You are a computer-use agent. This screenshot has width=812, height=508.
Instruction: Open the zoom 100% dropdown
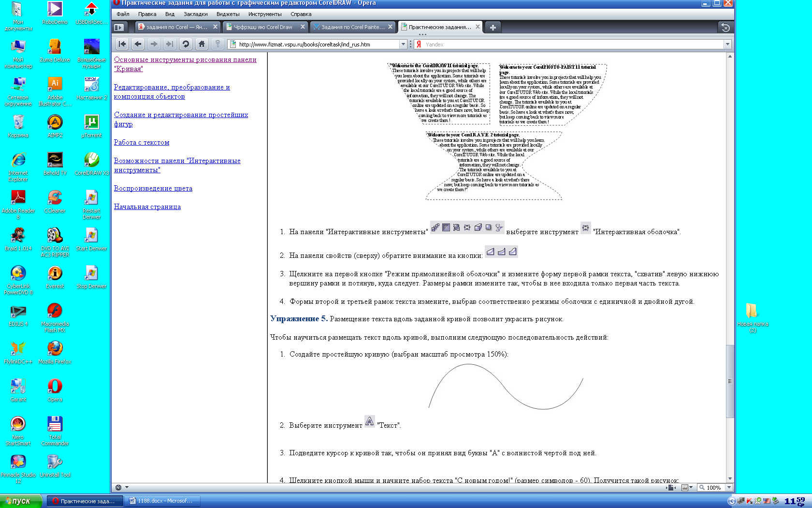(x=729, y=487)
